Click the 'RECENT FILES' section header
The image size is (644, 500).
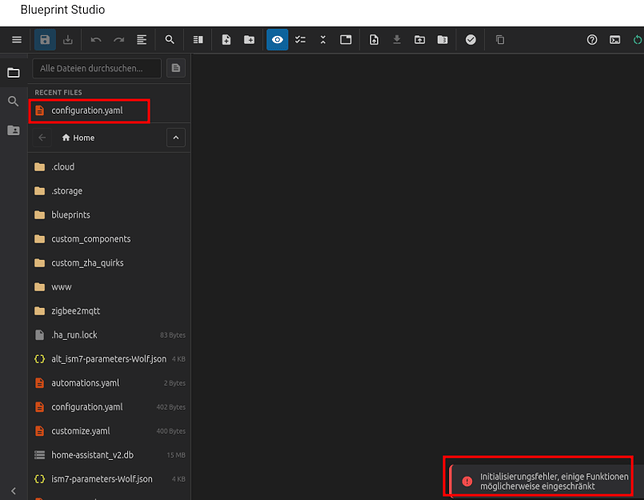(58, 92)
